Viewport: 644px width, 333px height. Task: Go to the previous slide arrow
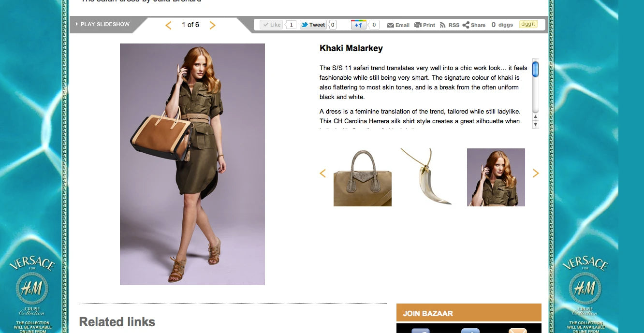click(168, 25)
